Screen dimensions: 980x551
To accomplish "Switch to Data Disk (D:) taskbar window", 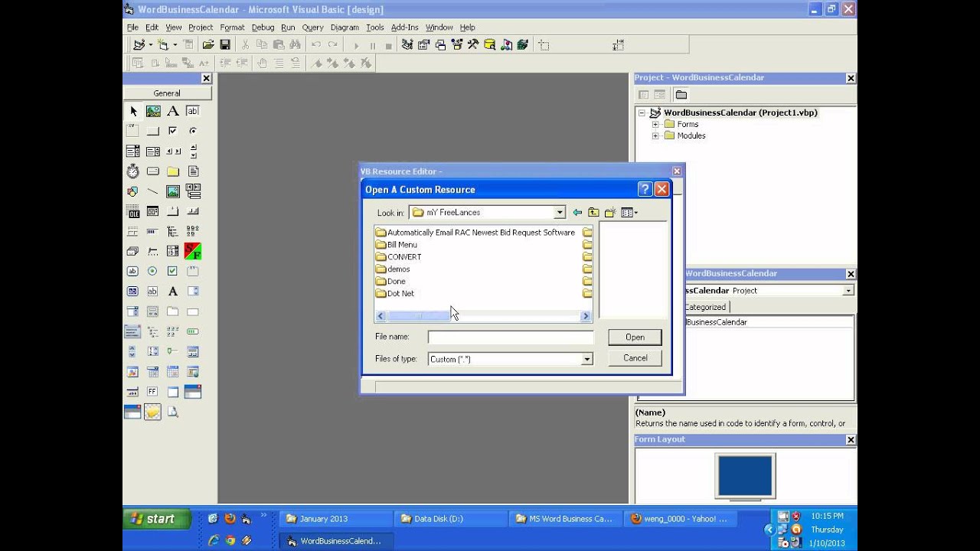I will 450,519.
